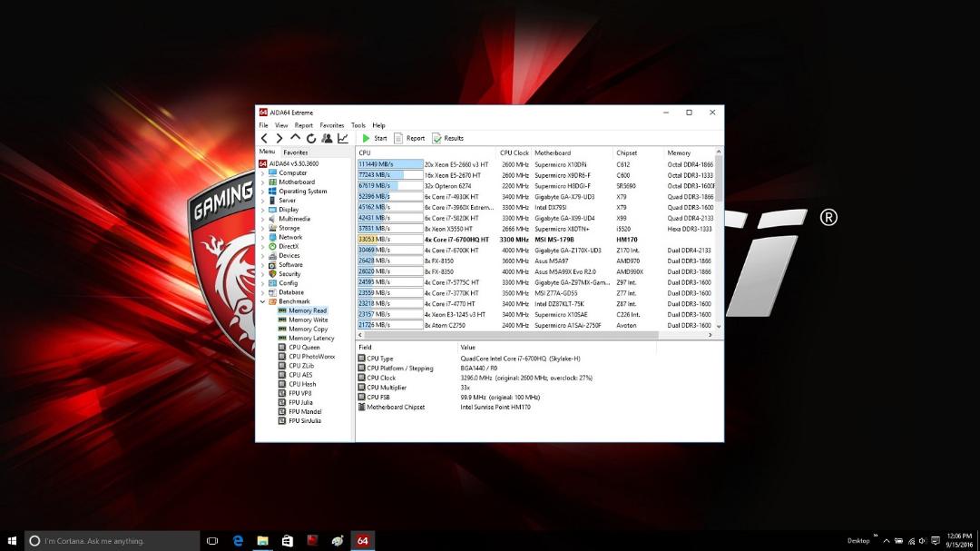The image size is (980, 551).
Task: Open the File menu
Action: [263, 125]
